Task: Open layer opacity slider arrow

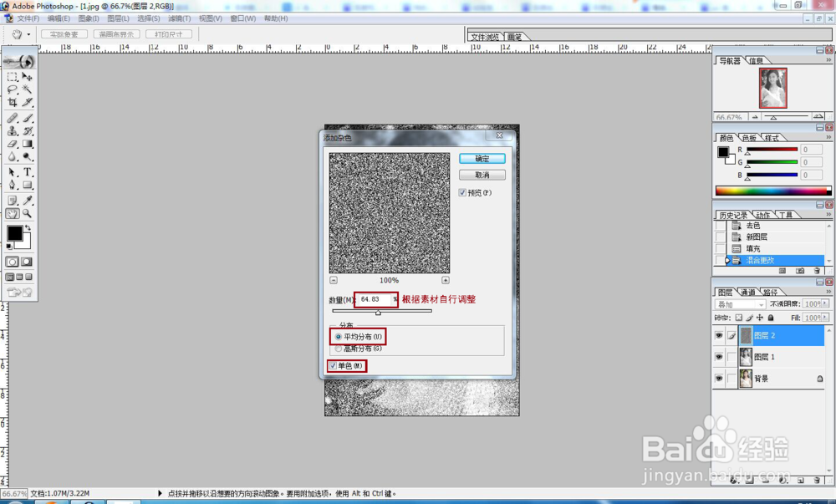Action: click(x=825, y=303)
